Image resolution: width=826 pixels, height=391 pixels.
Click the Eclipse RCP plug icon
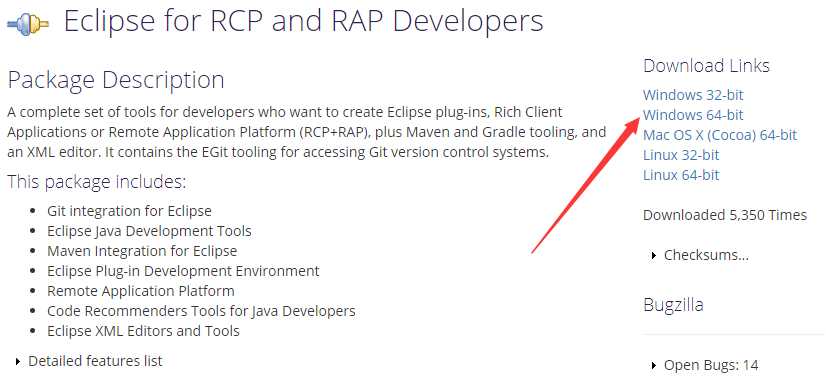(x=28, y=24)
